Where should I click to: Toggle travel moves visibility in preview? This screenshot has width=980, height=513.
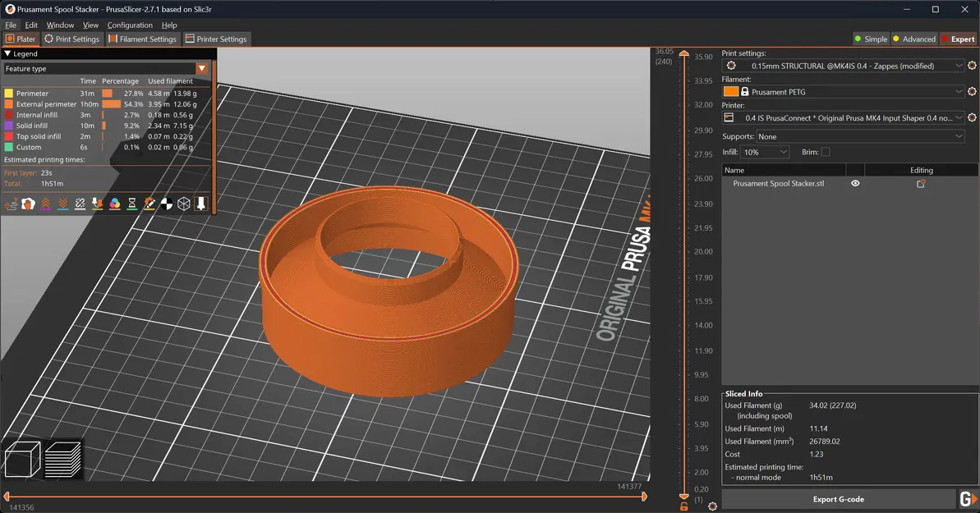(12, 204)
